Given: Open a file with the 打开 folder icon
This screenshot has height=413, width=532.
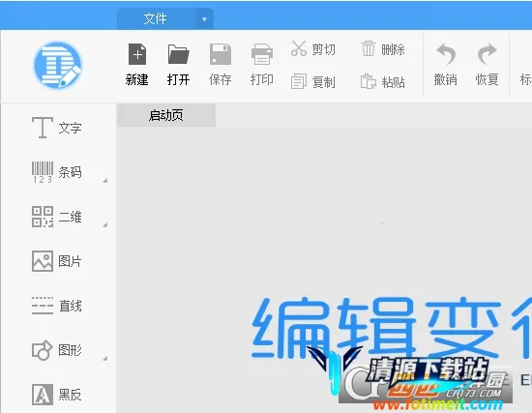Looking at the screenshot, I should point(179,54).
